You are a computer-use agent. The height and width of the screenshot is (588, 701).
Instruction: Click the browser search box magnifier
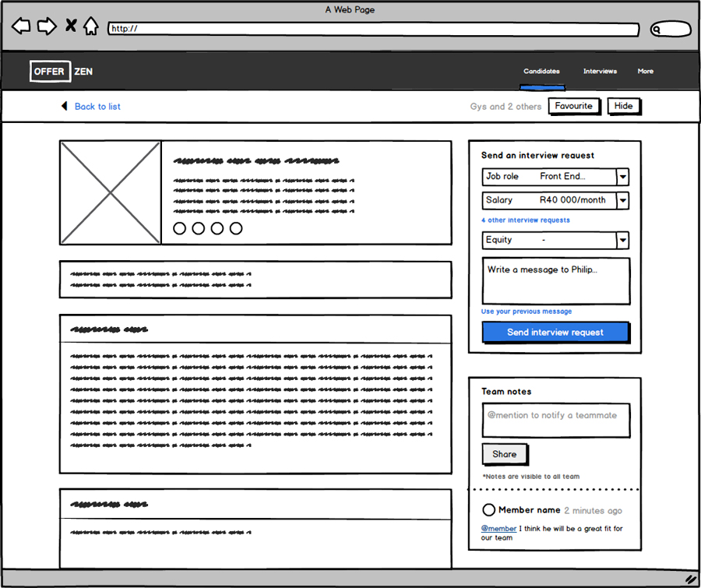point(657,30)
